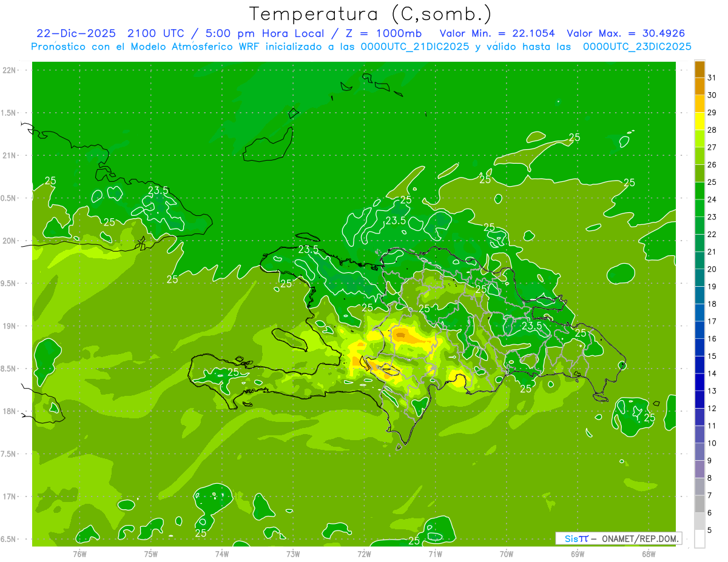The image size is (728, 562).
Task: Click the legend value "12"
Action: 712,408
